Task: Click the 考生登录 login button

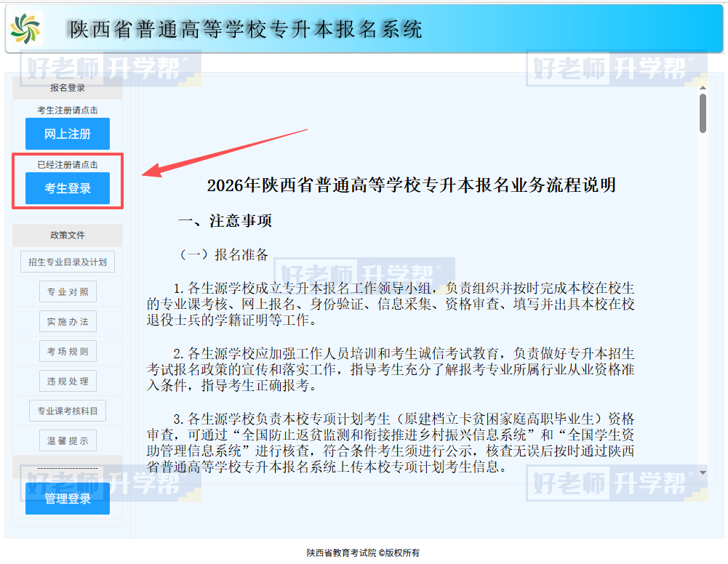Action: click(68, 188)
